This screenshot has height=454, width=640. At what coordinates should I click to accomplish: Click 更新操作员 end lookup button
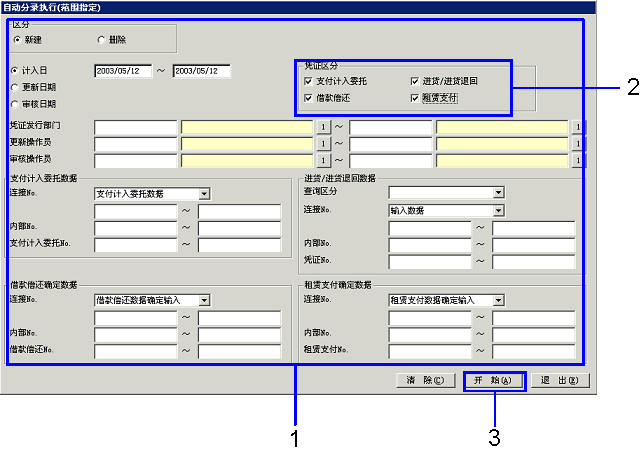pyautogui.click(x=578, y=144)
